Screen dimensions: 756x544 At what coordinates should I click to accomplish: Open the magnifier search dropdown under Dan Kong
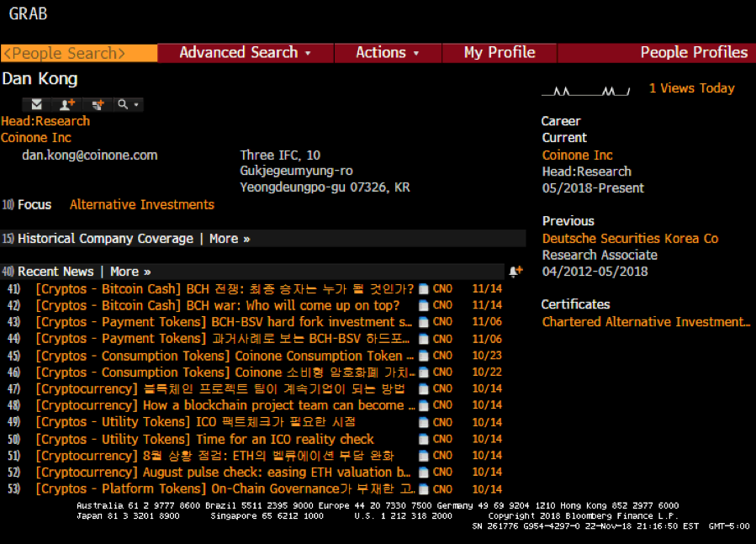point(129,104)
